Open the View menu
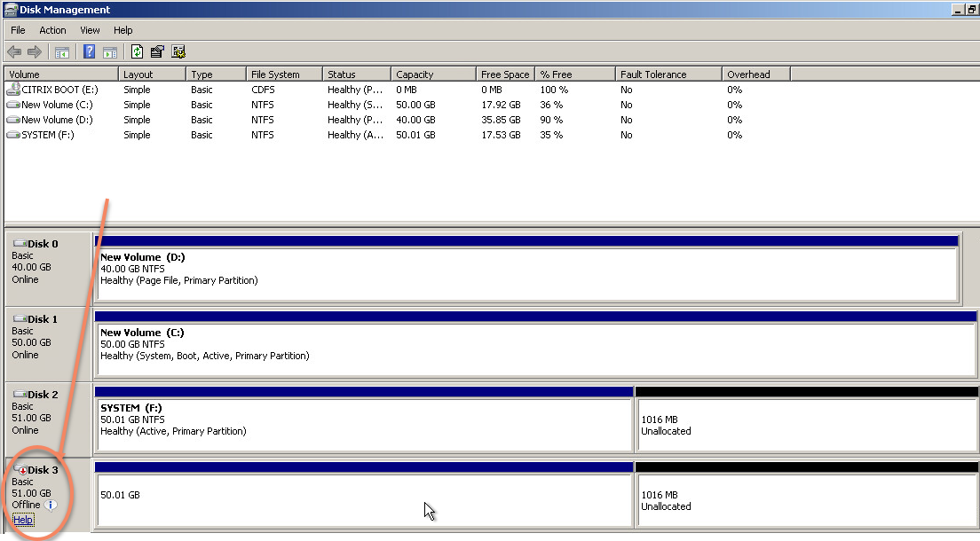Screen dimensions: 980x541 90,30
